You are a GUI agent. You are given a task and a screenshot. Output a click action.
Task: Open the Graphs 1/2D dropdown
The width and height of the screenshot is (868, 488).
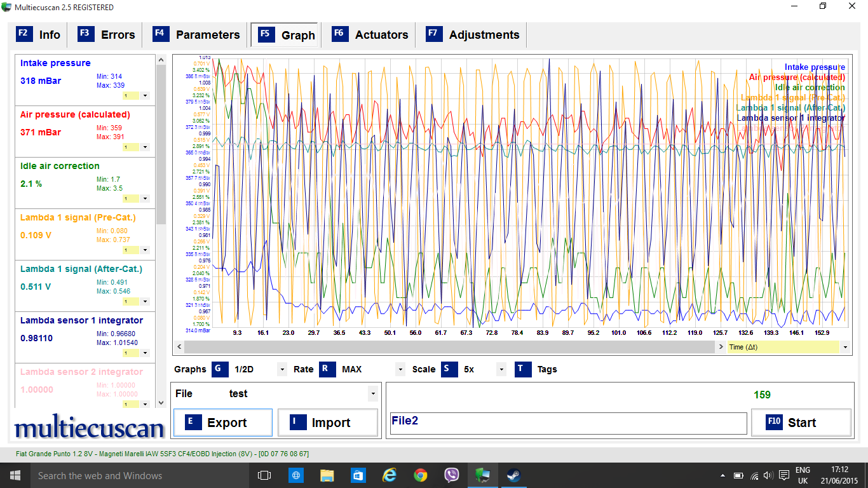281,370
